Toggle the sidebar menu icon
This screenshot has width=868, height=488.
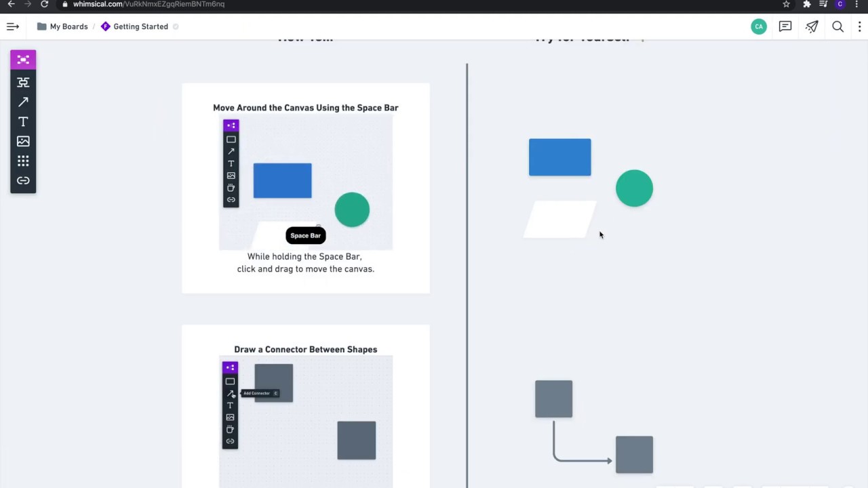12,26
